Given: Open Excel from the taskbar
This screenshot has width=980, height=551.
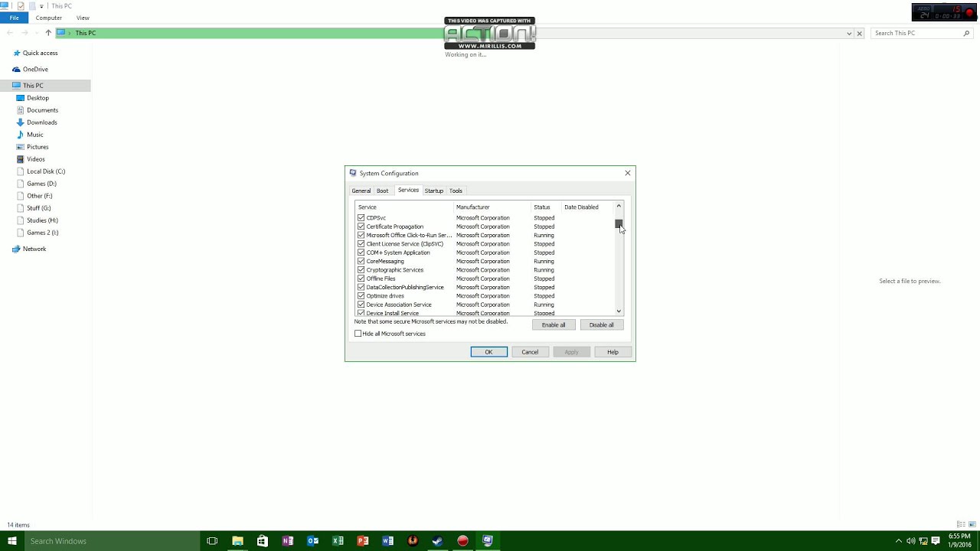Looking at the screenshot, I should tap(338, 541).
